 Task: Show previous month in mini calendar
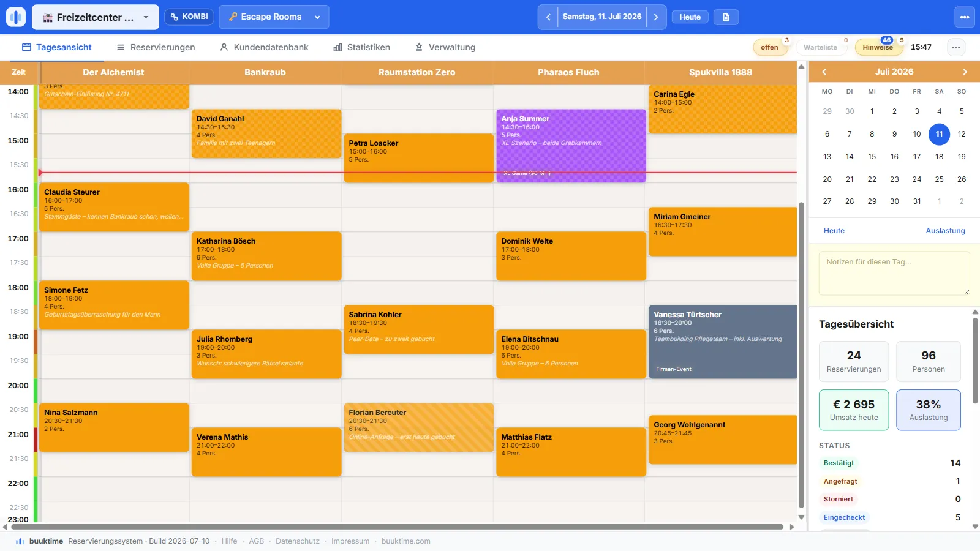click(824, 72)
